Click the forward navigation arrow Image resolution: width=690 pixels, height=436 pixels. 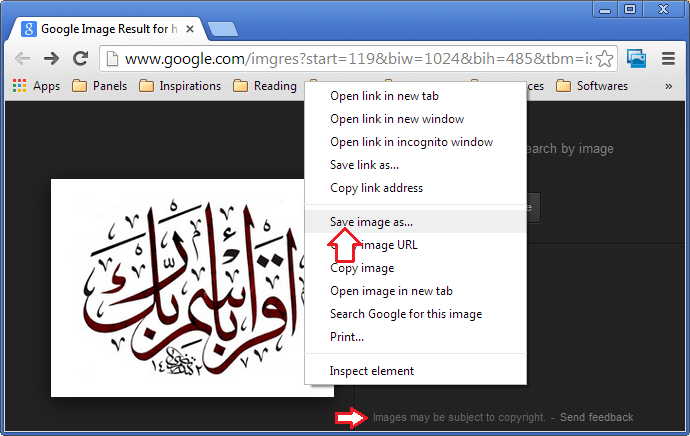click(51, 59)
